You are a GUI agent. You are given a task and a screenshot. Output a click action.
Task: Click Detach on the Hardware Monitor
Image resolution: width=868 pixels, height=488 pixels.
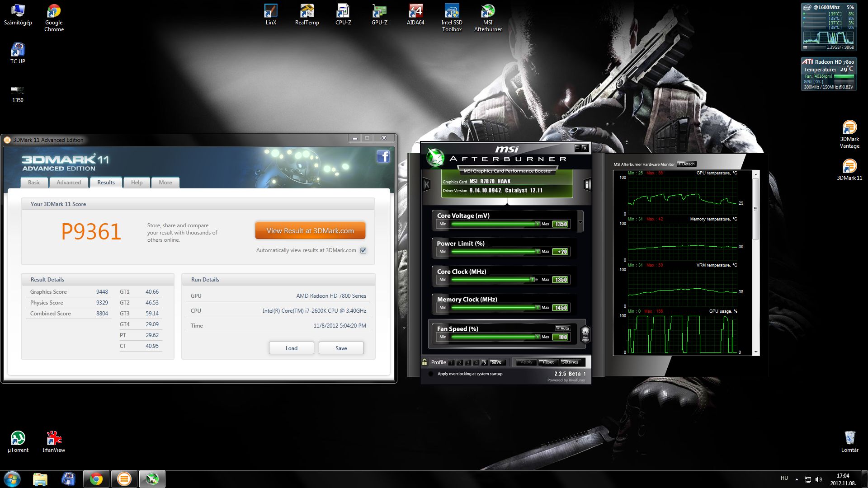tap(687, 164)
